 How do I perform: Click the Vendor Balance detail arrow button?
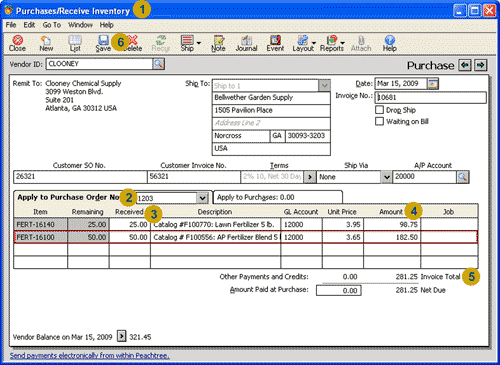tap(122, 336)
